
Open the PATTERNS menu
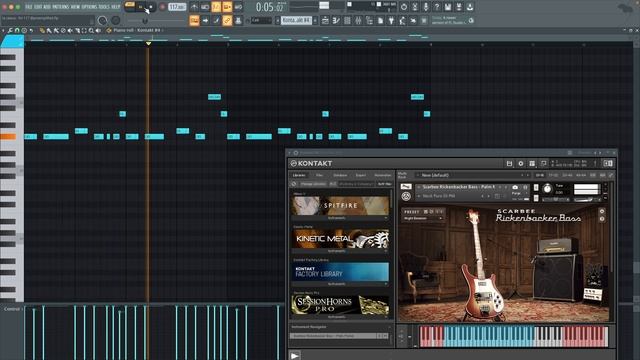60,7
